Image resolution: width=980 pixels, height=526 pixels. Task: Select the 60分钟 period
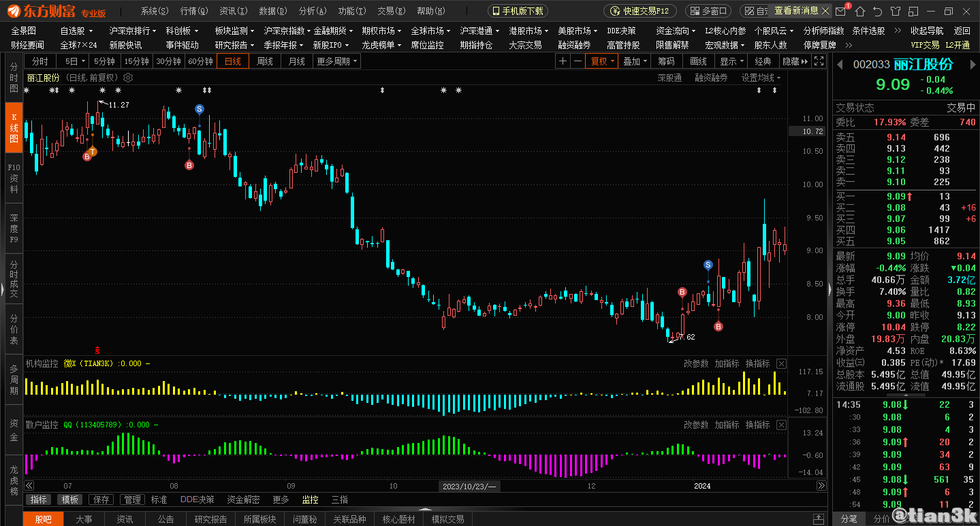tap(200, 61)
